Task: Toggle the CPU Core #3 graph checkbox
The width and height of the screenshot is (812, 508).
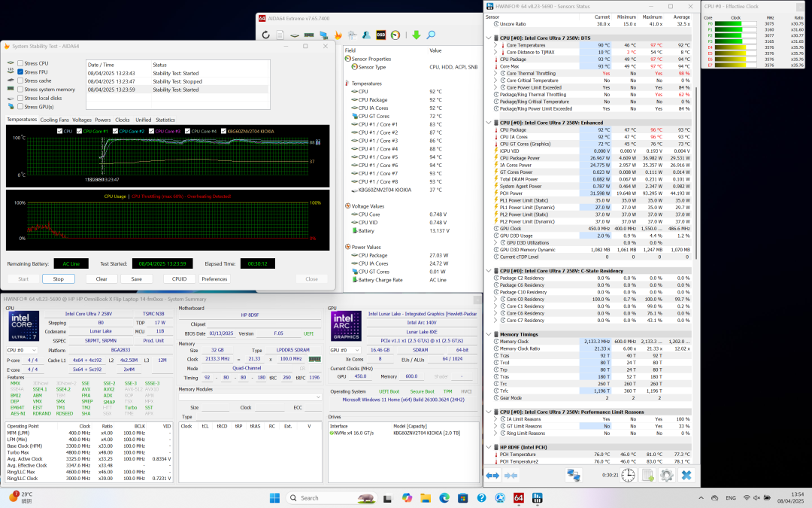Action: pos(151,131)
